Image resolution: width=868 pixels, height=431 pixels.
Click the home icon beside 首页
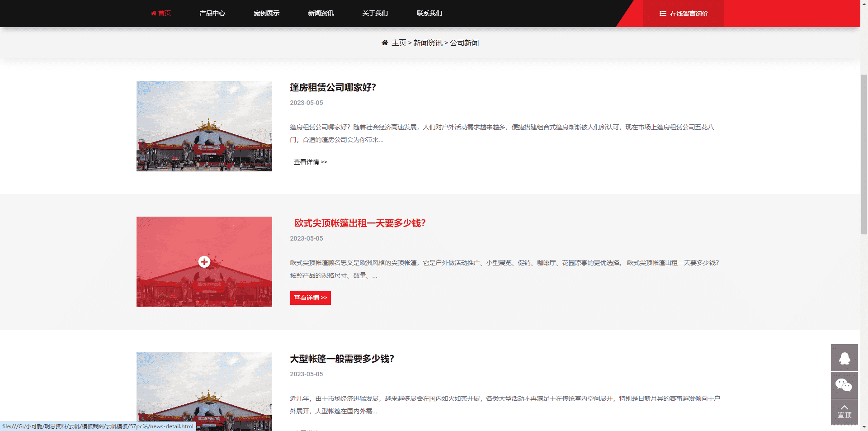[x=153, y=13]
